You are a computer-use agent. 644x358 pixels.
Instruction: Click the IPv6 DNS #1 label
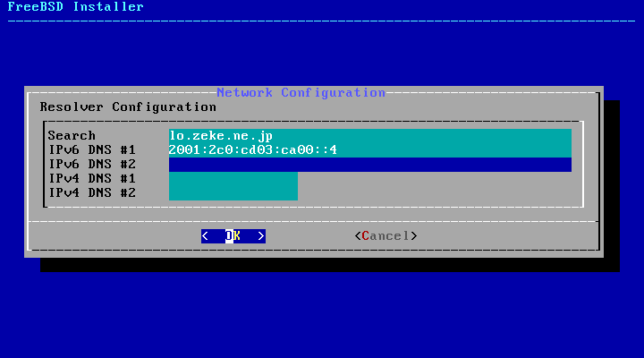(92, 150)
